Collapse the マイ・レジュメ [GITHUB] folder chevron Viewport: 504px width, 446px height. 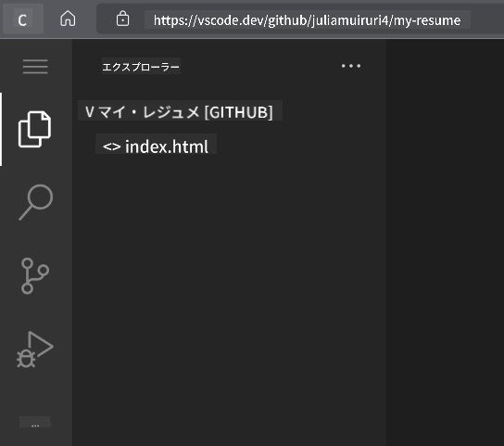click(x=89, y=112)
